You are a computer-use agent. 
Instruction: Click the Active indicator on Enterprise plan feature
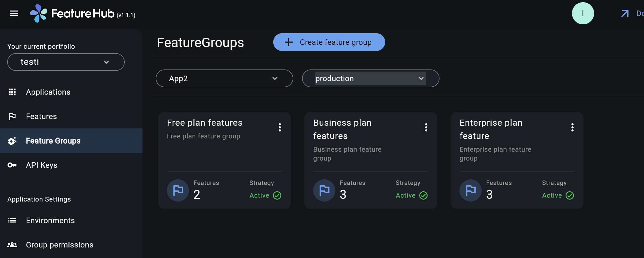(x=569, y=195)
